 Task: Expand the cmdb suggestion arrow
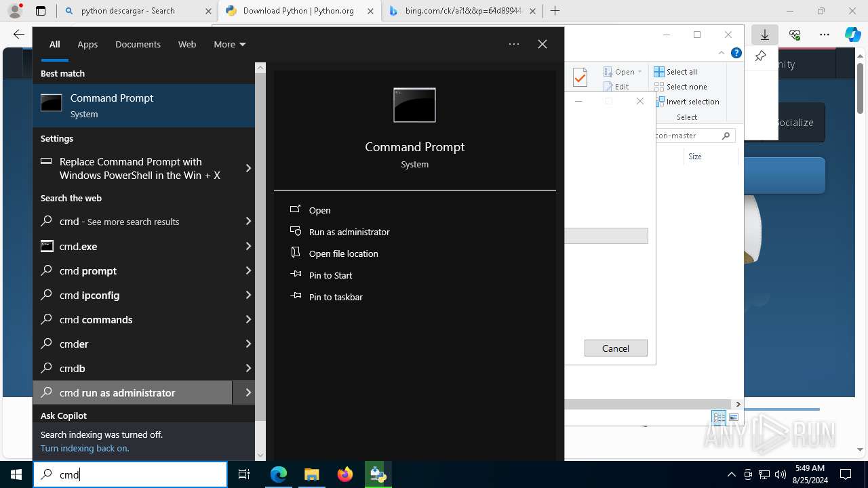(x=248, y=368)
